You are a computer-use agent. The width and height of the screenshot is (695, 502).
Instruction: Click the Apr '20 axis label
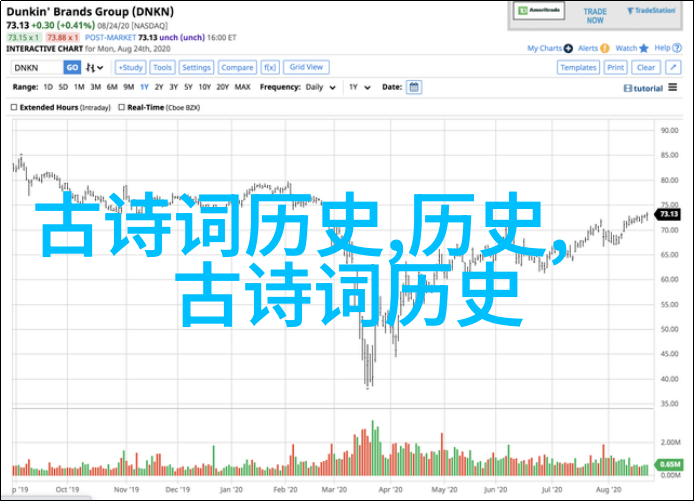tap(390, 490)
